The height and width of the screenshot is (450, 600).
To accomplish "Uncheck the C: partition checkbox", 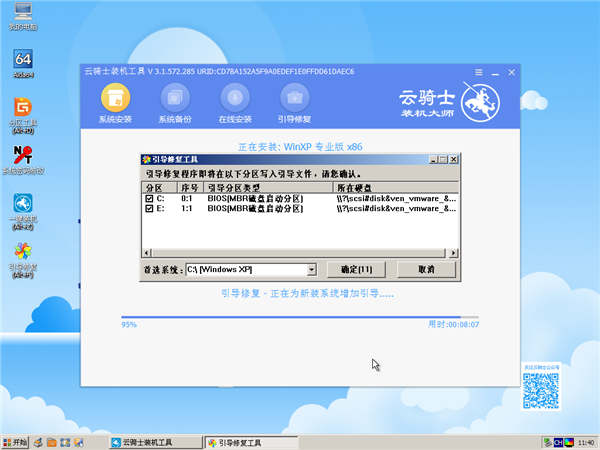I will click(149, 199).
